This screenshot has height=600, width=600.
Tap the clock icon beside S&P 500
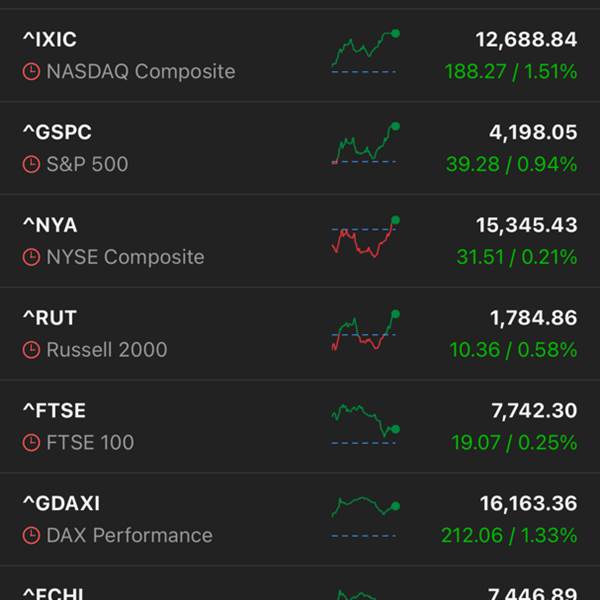pos(31,164)
